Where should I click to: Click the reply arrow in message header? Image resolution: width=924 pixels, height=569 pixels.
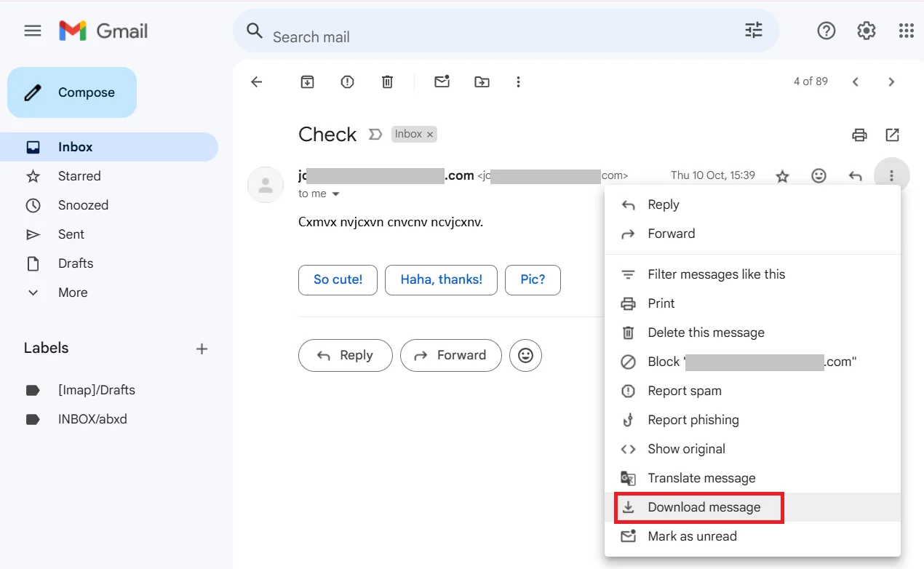[x=856, y=176]
